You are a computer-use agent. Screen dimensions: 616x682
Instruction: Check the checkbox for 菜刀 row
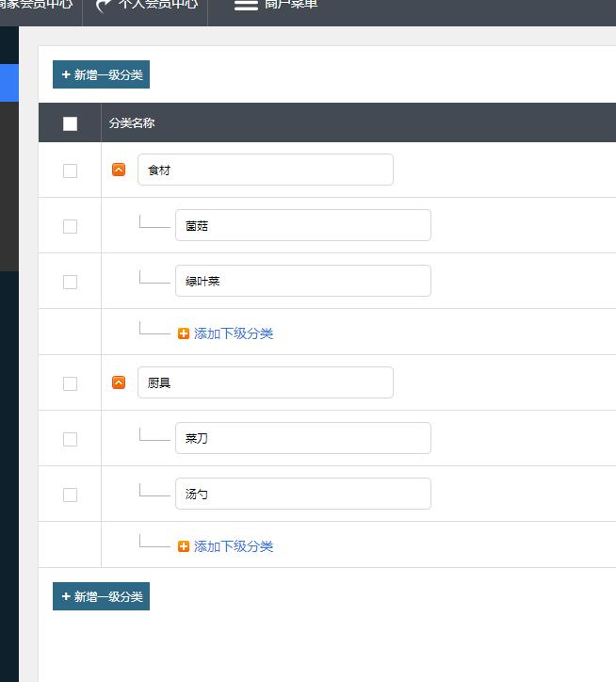coord(70,439)
